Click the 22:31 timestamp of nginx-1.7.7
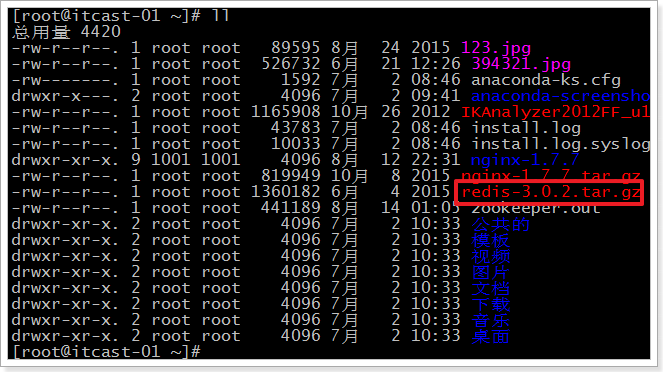 point(436,160)
